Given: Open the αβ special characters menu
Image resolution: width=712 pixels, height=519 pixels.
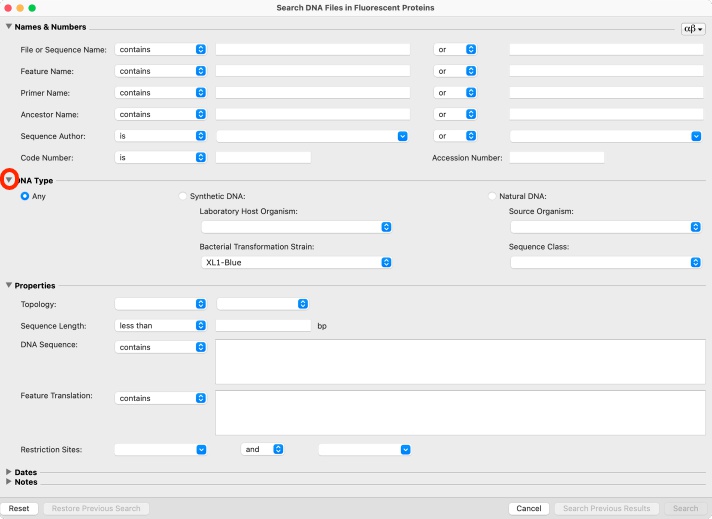Looking at the screenshot, I should coord(693,29).
